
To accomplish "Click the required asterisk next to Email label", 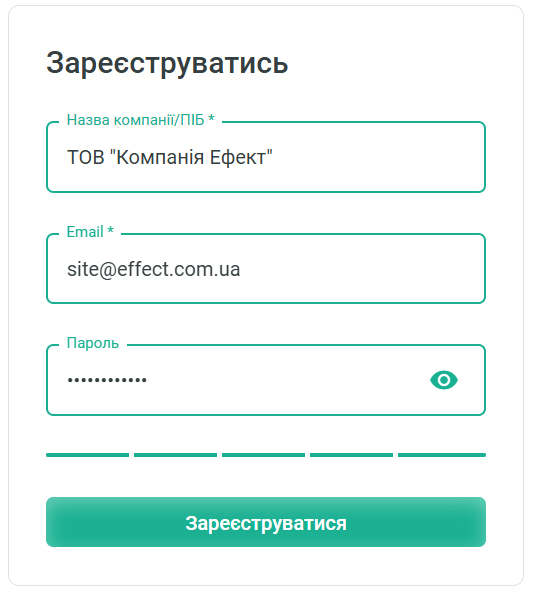I will tap(110, 230).
